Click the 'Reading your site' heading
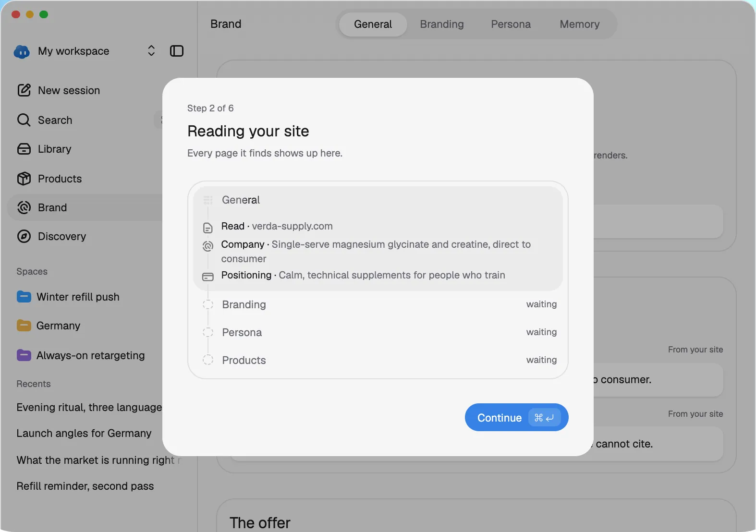This screenshot has height=532, width=756. (248, 131)
